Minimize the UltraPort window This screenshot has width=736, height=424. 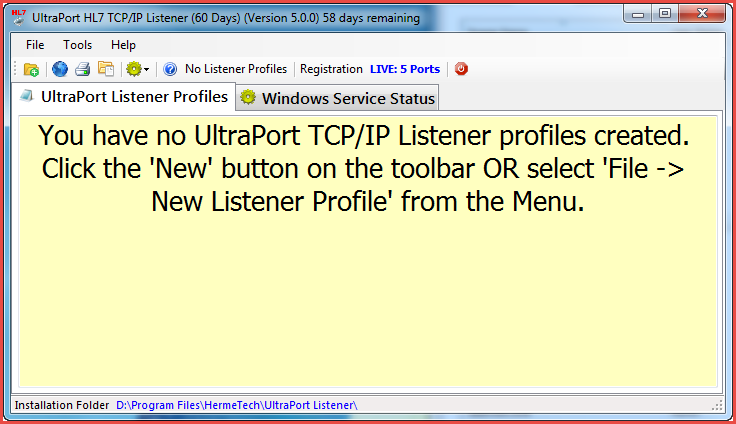click(637, 14)
